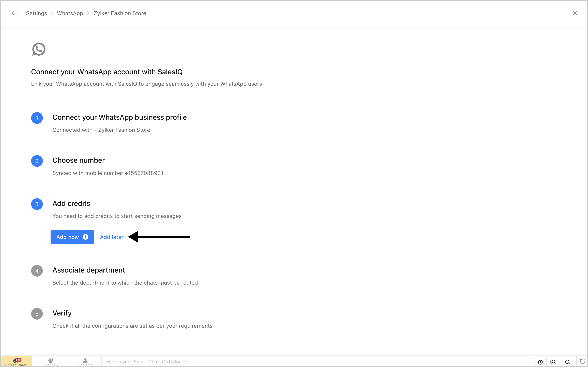
Task: Click step 1 numbered circle
Action: (37, 118)
